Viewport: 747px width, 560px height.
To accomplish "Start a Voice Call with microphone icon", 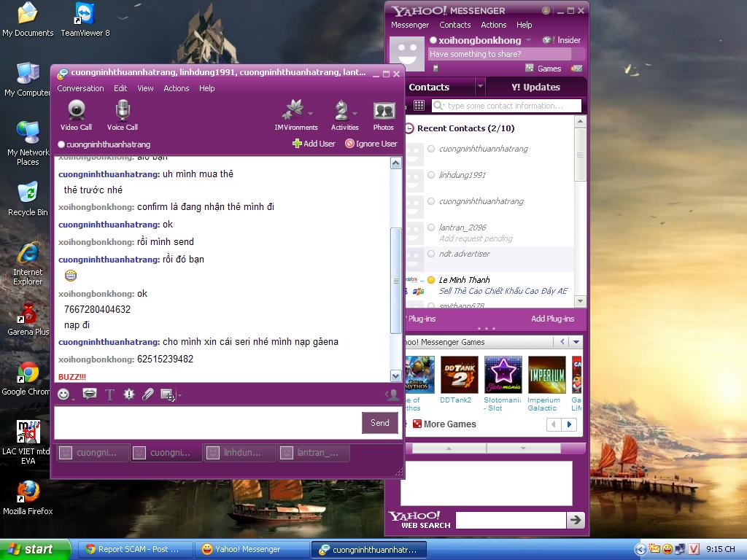I will coord(123,114).
